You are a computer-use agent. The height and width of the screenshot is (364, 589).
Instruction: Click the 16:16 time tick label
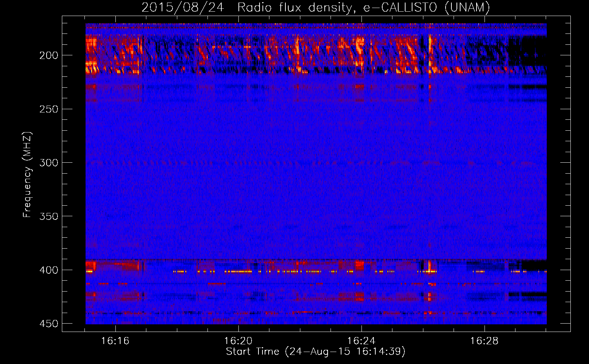(x=115, y=341)
